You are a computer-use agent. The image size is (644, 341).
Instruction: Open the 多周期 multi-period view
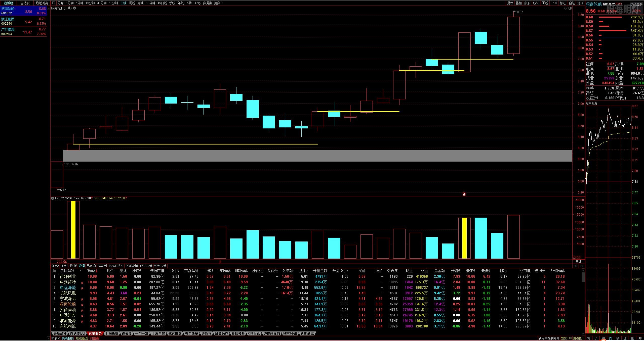(x=208, y=3)
